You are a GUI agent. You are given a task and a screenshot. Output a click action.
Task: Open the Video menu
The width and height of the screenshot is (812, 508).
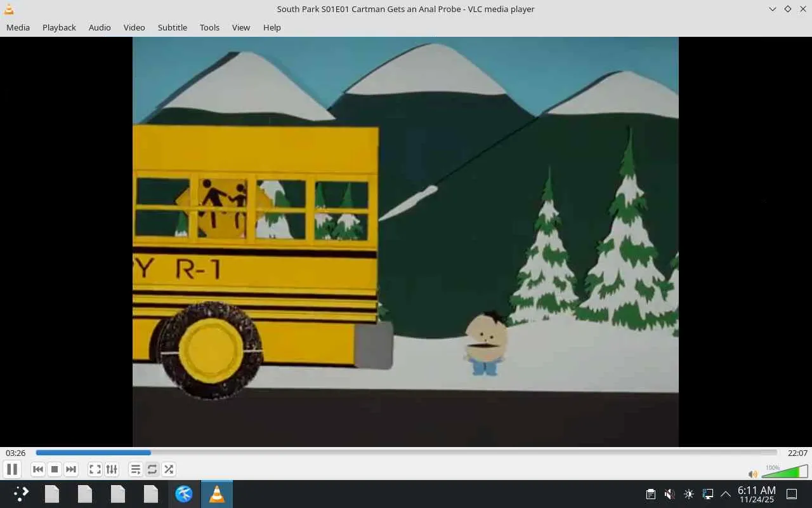coord(134,27)
